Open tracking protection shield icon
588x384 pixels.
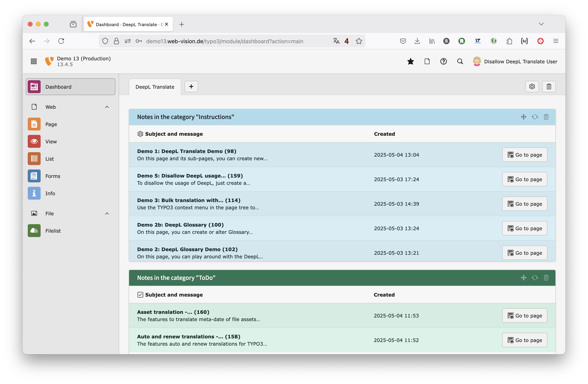[x=105, y=41]
